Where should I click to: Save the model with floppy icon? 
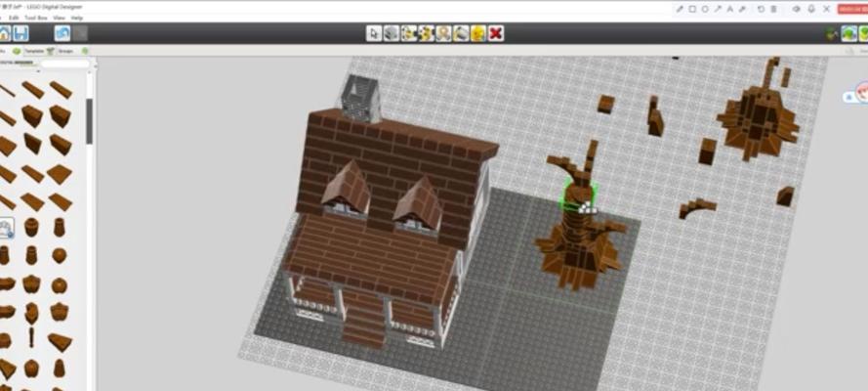[x=21, y=34]
